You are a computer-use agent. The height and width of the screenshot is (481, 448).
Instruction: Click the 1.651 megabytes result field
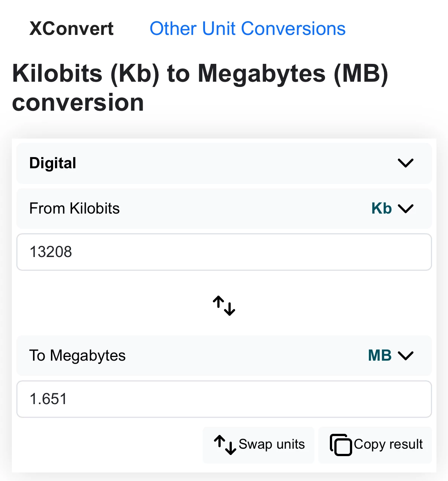(x=224, y=399)
